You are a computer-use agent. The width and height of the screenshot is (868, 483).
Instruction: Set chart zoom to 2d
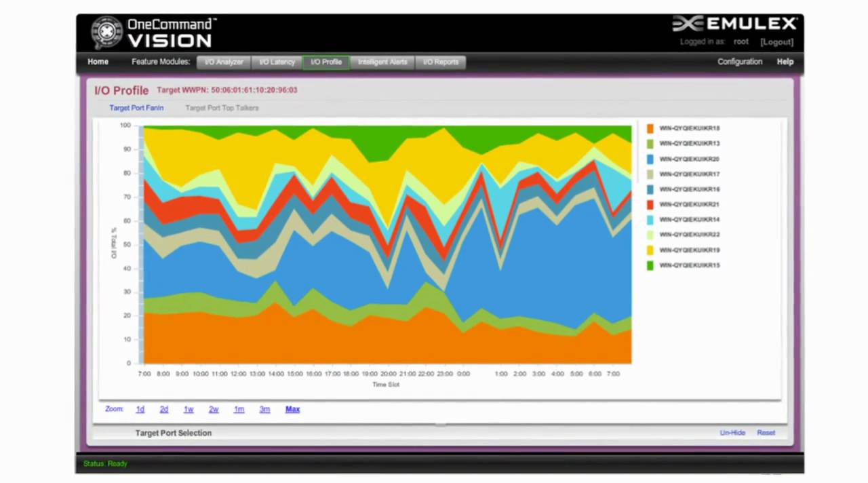coord(163,410)
